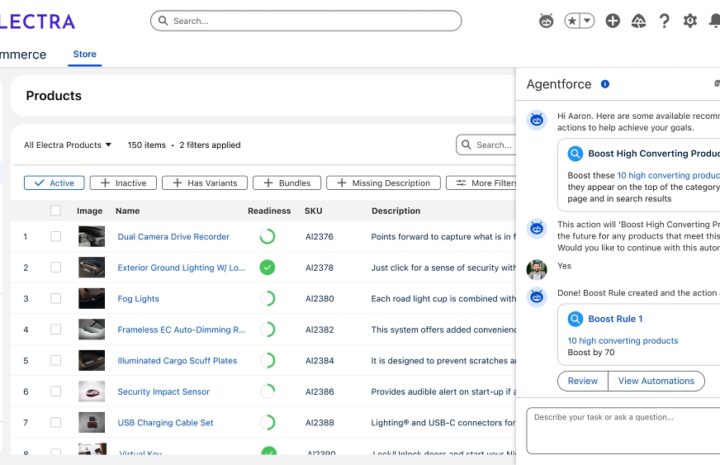Focus the products list Search field
The image size is (720, 465).
[x=486, y=145]
